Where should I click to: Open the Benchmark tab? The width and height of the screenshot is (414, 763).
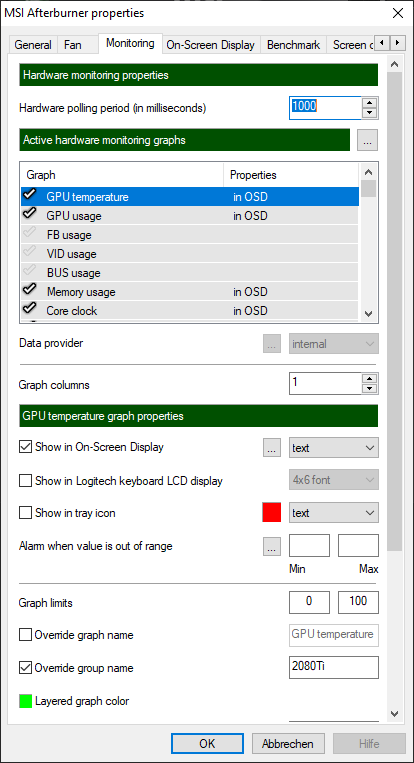click(x=293, y=45)
